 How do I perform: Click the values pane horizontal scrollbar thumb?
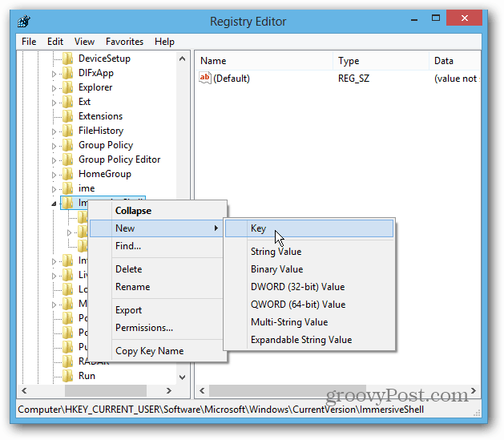click(x=288, y=391)
